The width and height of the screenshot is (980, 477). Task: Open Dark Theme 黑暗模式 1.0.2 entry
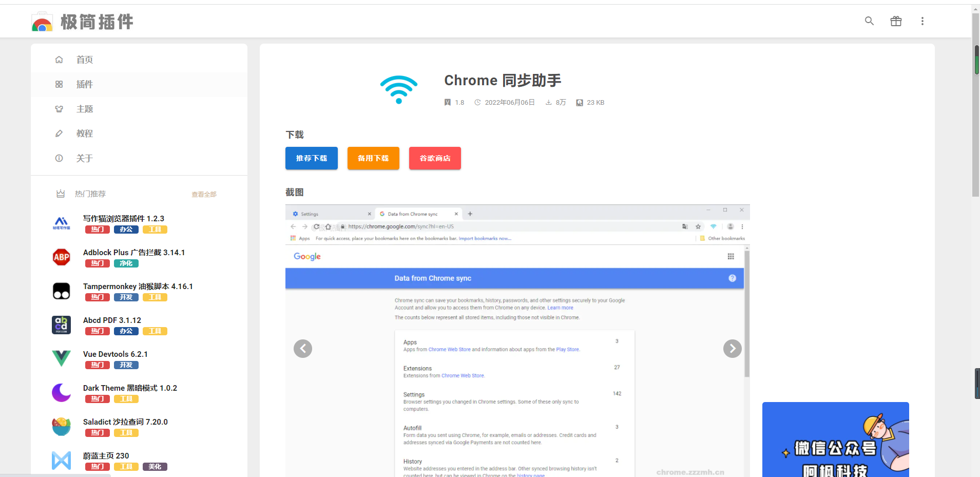tap(130, 388)
